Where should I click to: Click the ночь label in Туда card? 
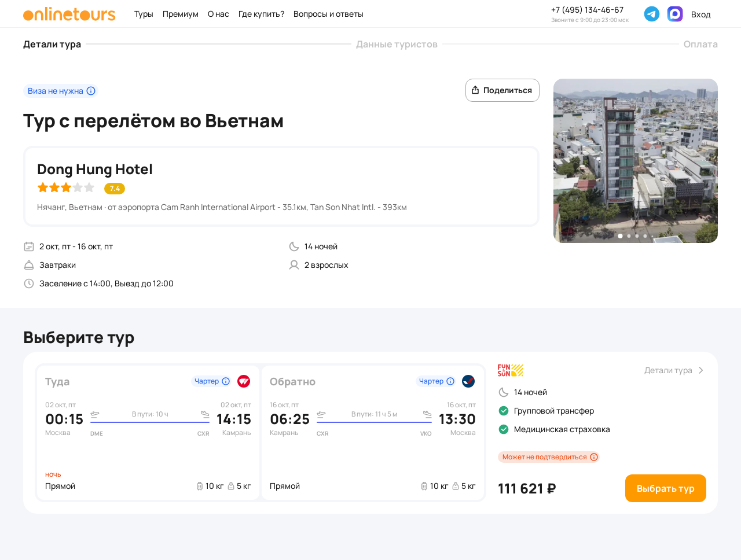tap(53, 474)
